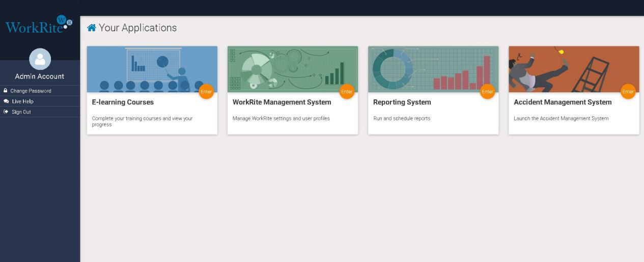Screen dimensions: 644x262
Task: Click the Admin Account avatar icon
Action: pyautogui.click(x=40, y=59)
